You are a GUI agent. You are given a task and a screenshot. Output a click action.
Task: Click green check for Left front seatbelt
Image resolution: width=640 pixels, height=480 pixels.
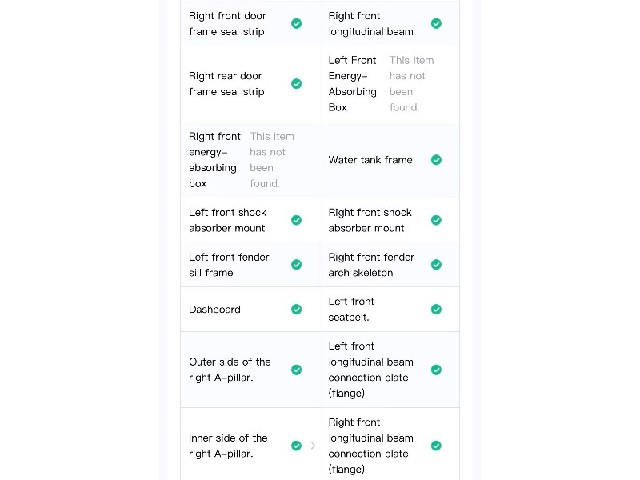(x=436, y=309)
